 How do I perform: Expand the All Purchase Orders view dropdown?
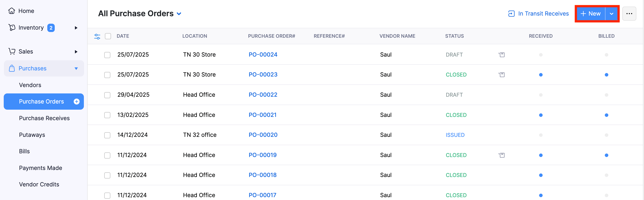point(179,14)
